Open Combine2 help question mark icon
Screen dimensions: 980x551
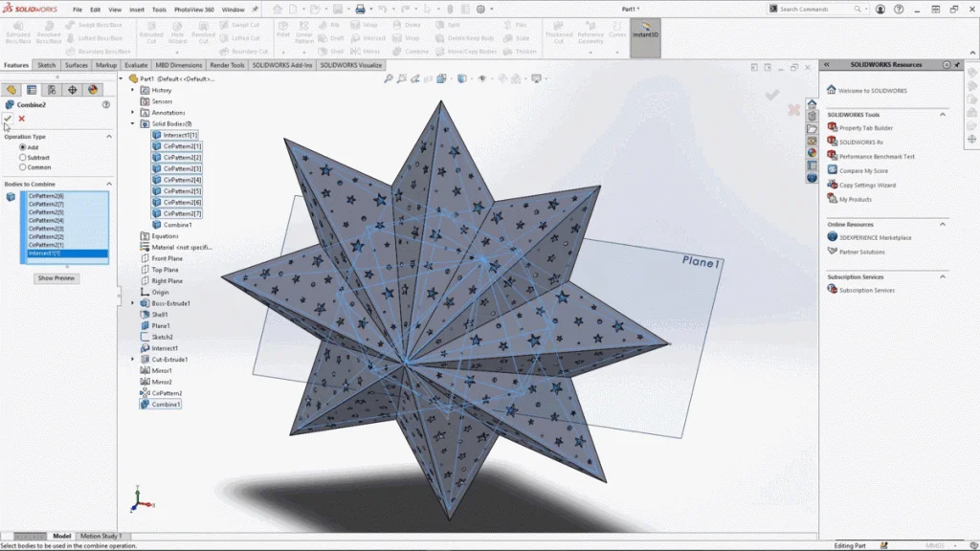pos(106,105)
